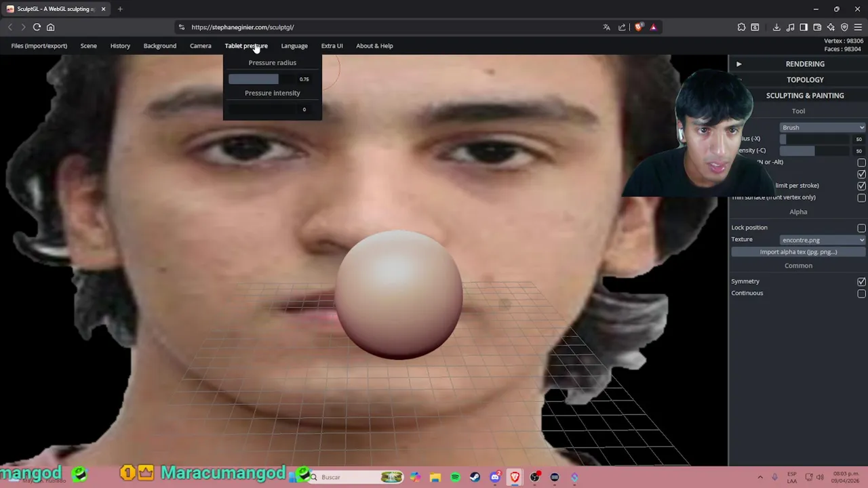Open Steam from the taskbar
Image resolution: width=868 pixels, height=488 pixels.
tap(475, 477)
